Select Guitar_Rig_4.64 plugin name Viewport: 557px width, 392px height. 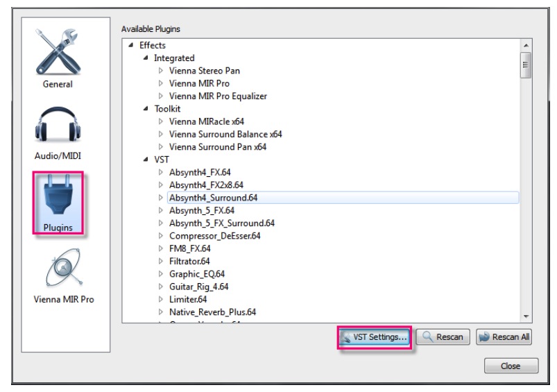click(x=198, y=287)
